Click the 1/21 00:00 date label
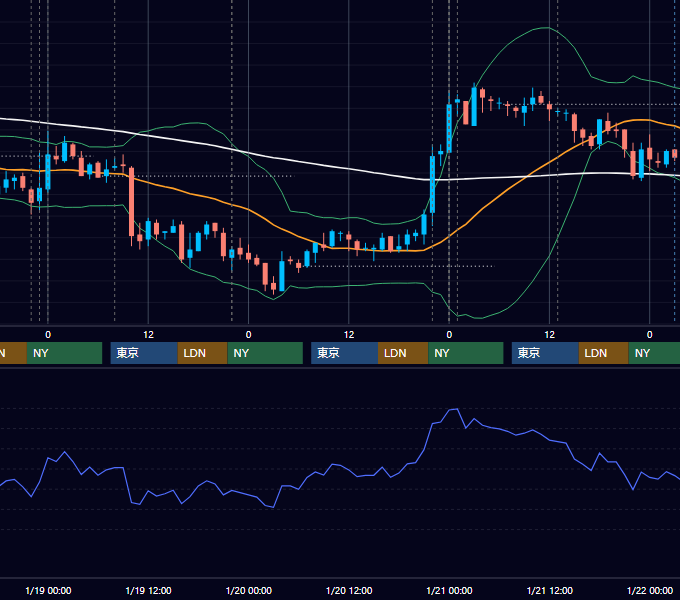Image resolution: width=680 pixels, height=600 pixels. [x=449, y=590]
